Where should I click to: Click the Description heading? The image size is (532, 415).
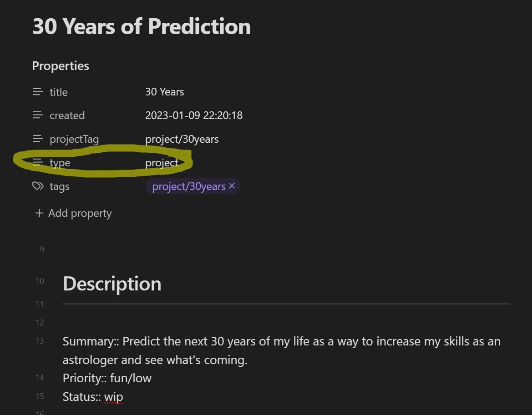[112, 284]
